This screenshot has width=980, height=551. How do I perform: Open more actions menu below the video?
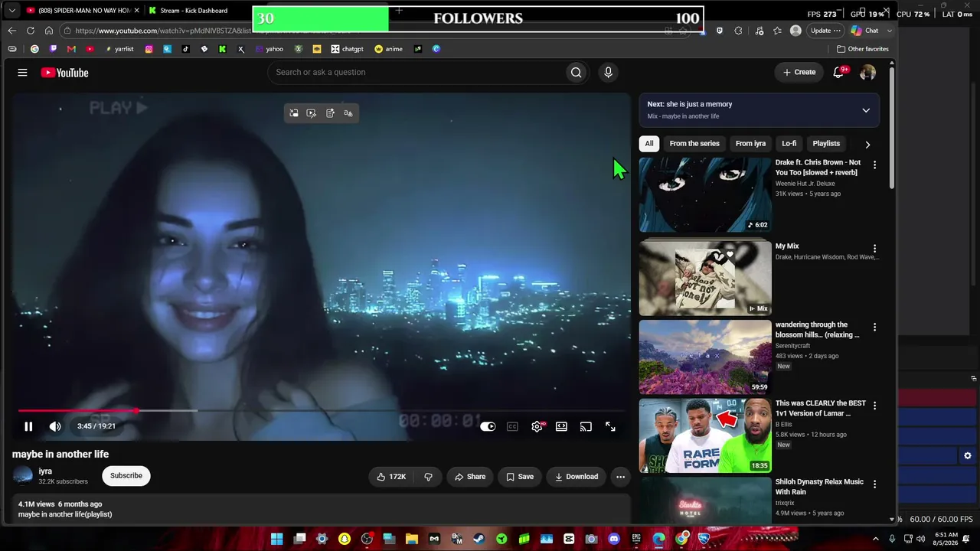coord(620,477)
